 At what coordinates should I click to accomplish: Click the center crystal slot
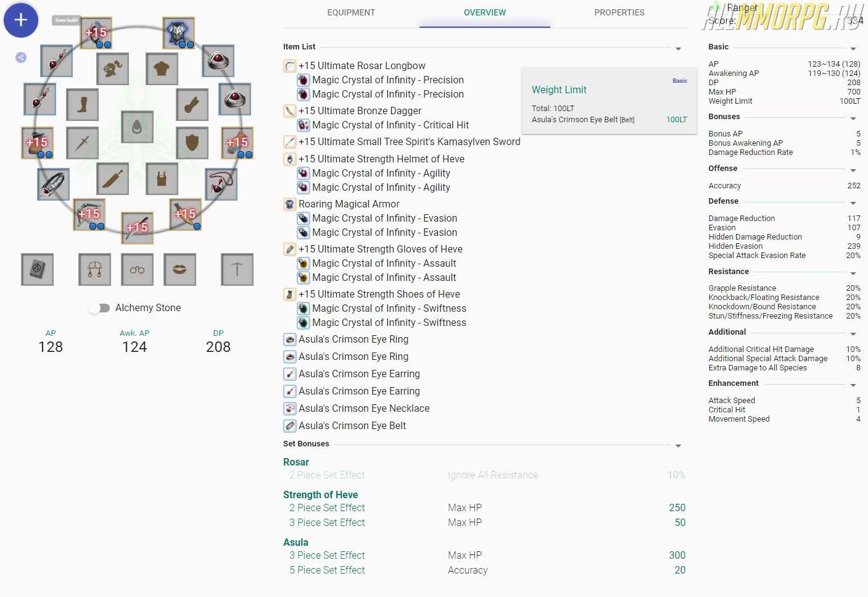coord(137,127)
